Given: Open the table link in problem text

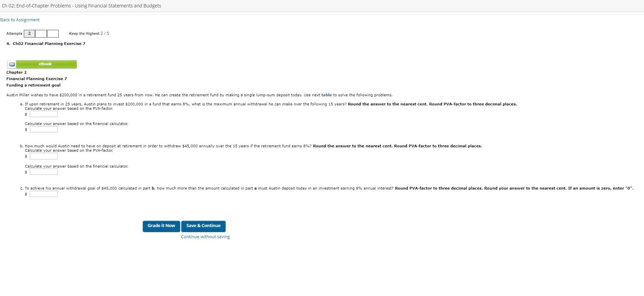Looking at the screenshot, I should pos(326,95).
